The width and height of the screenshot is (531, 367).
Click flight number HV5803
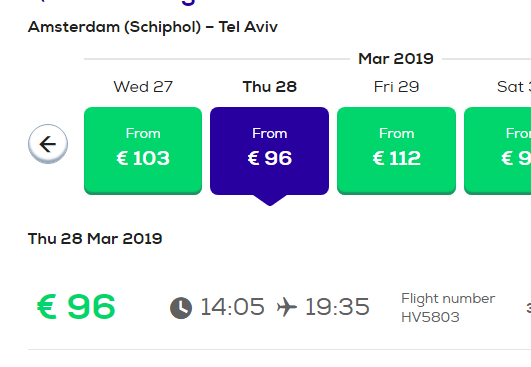point(430,317)
